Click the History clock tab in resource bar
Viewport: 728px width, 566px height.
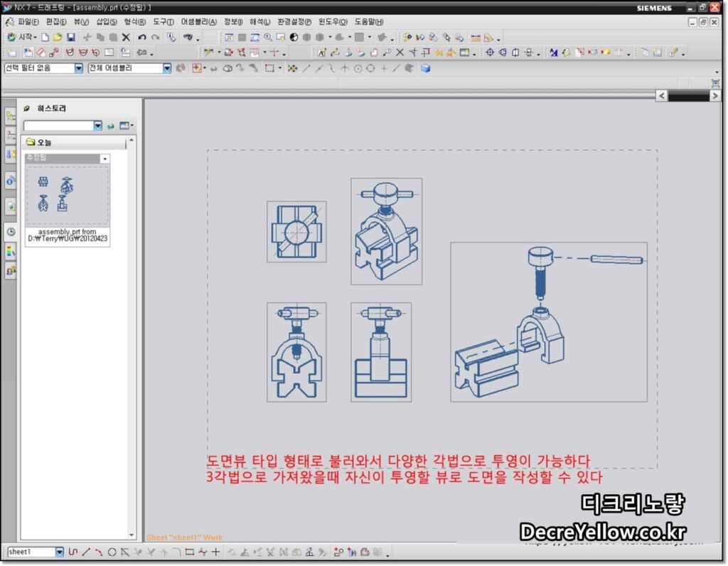(11, 231)
